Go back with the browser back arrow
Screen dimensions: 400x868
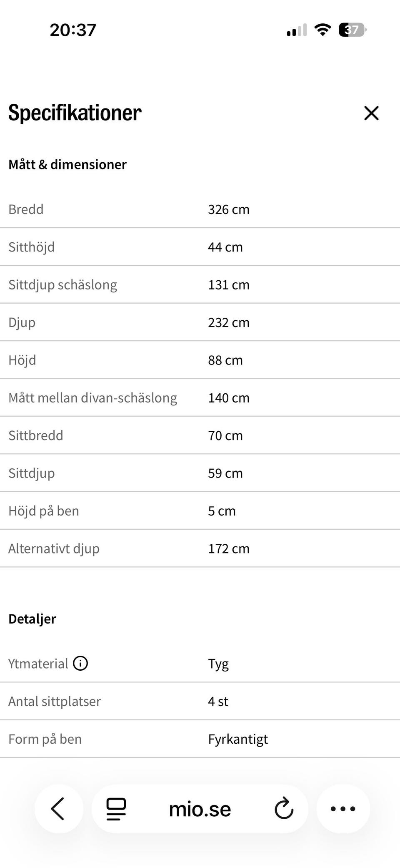(59, 809)
